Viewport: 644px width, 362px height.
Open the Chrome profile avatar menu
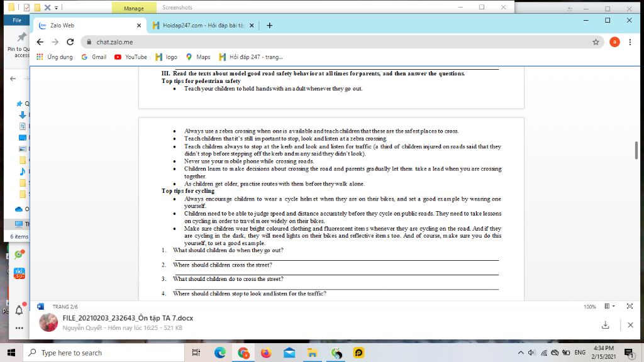[614, 42]
